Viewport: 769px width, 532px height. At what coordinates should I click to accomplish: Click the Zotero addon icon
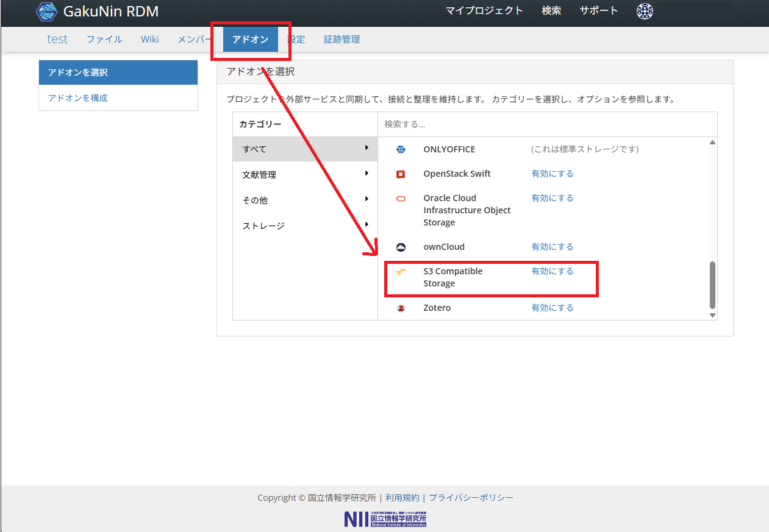point(401,308)
